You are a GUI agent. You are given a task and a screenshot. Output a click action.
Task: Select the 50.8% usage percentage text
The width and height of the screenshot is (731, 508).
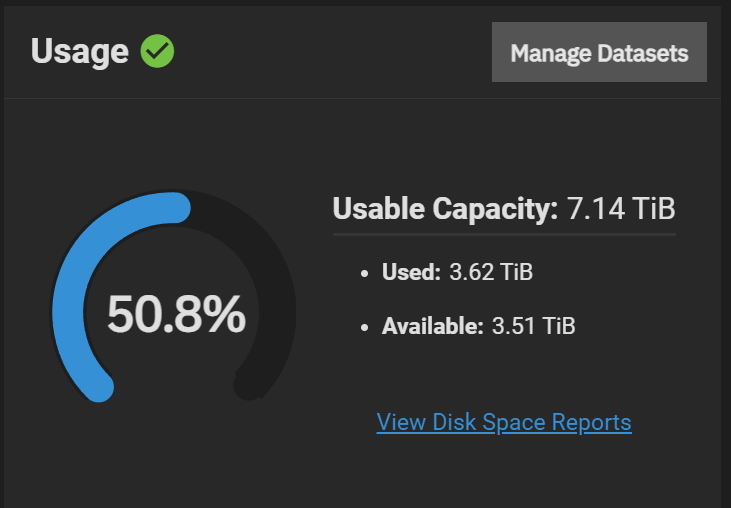pyautogui.click(x=176, y=314)
